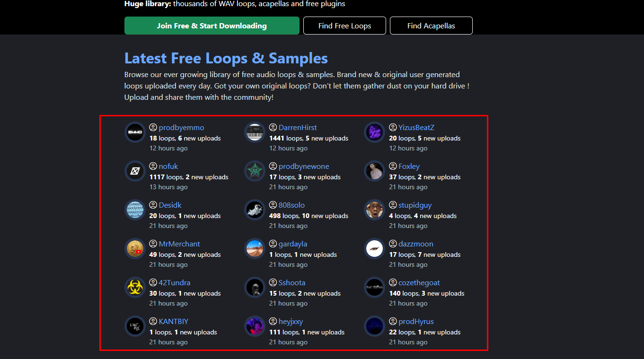
Task: Select the YizusBeatZ purple avatar icon
Action: point(374,132)
